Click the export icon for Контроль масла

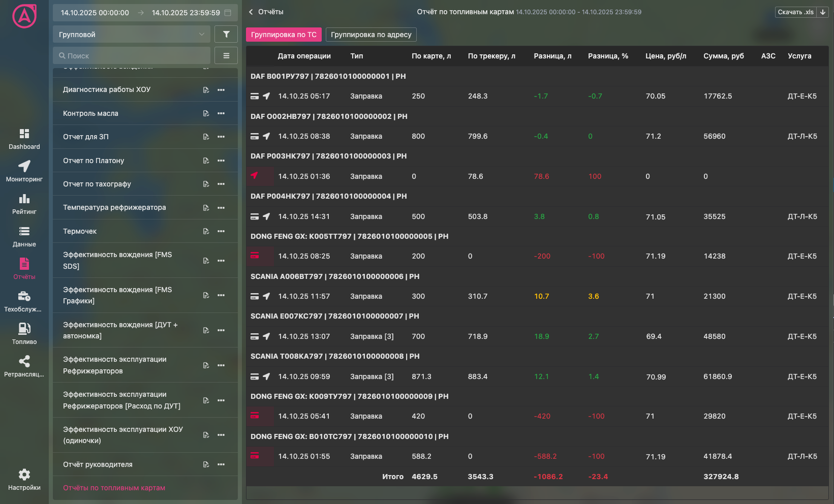pyautogui.click(x=206, y=113)
